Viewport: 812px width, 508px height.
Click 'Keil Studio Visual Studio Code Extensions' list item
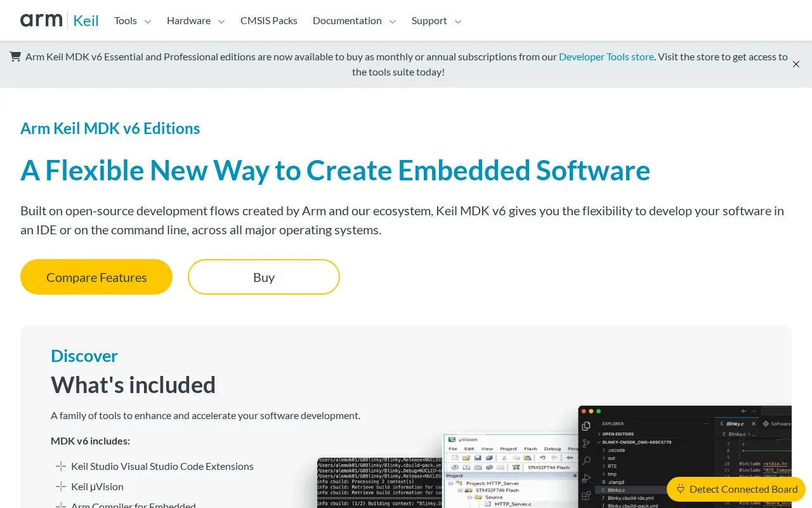pos(162,466)
